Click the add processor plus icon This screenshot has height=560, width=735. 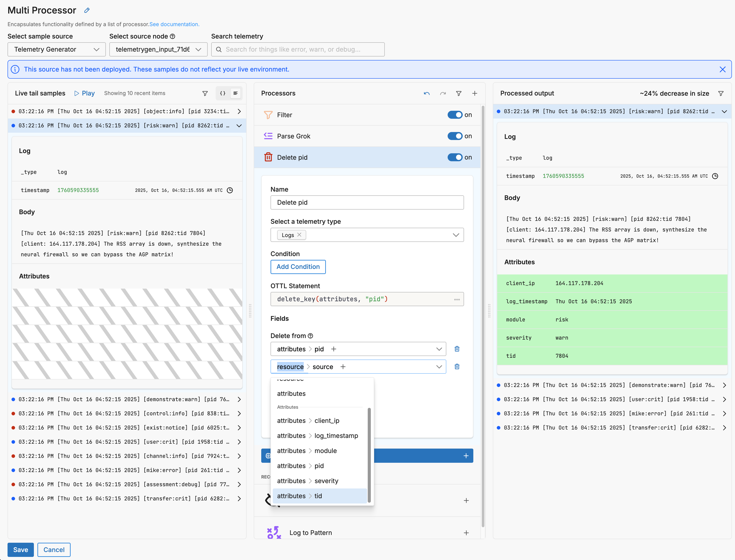tap(474, 93)
